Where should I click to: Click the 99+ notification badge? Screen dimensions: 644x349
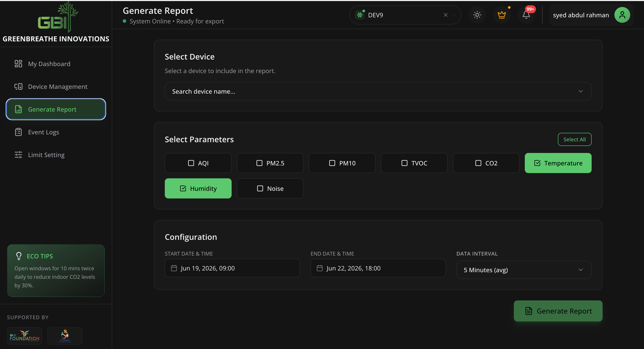click(x=530, y=9)
